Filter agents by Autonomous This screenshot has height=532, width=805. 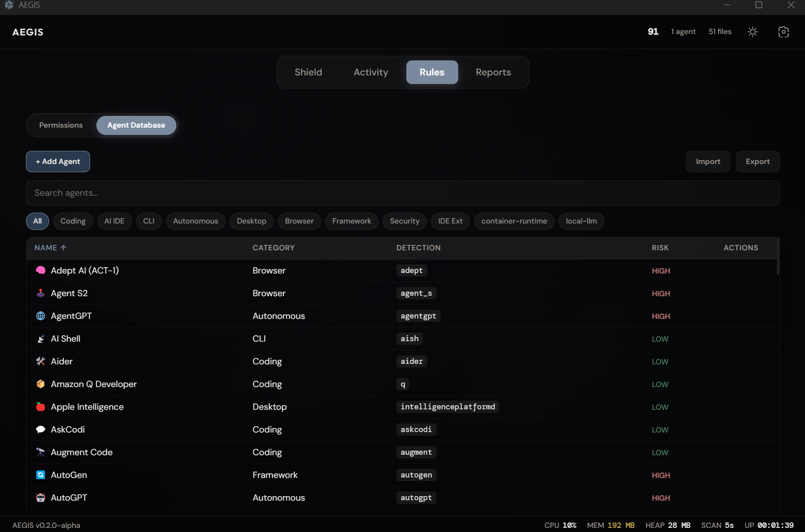pyautogui.click(x=195, y=221)
